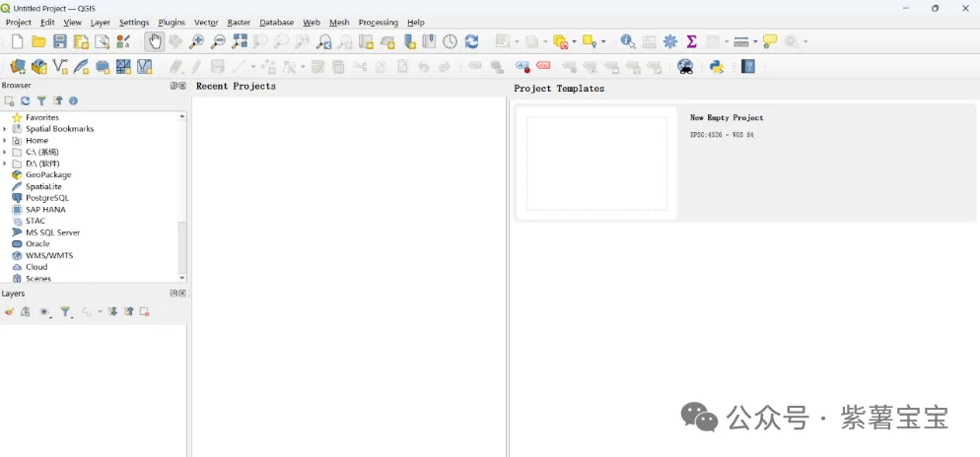
Task: Open the Processing menu
Action: pyautogui.click(x=378, y=22)
